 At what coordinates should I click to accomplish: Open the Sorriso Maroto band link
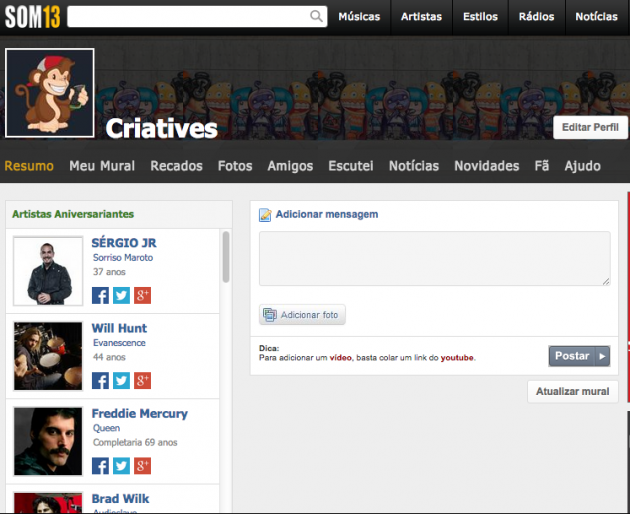pos(123,258)
